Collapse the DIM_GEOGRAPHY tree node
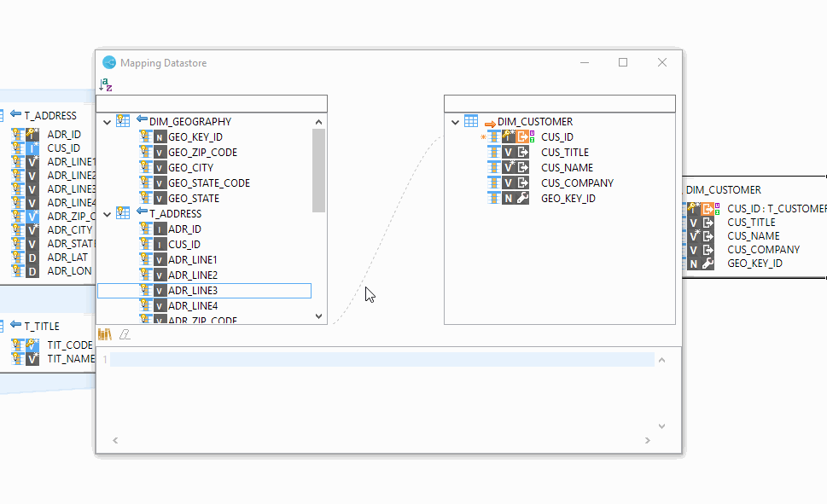The width and height of the screenshot is (827, 504). [x=107, y=121]
